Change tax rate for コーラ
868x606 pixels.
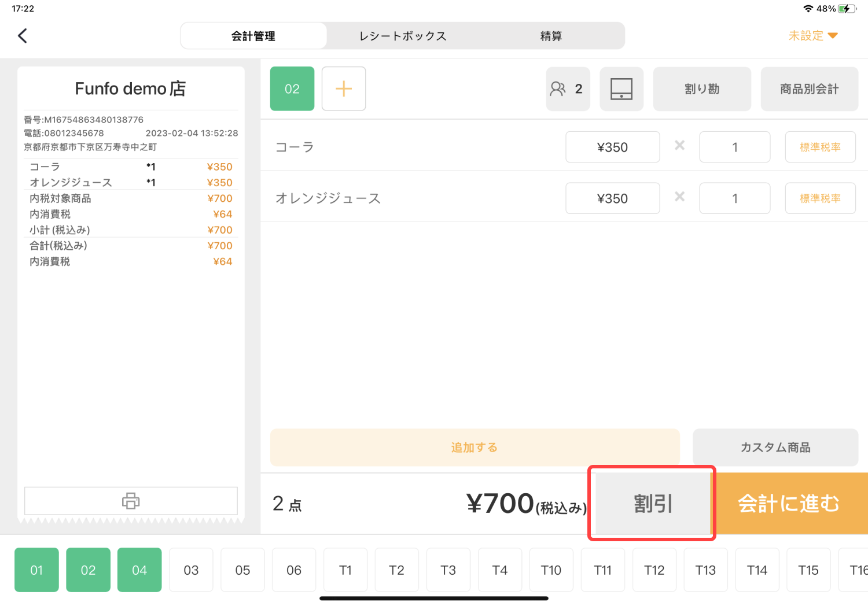coord(820,147)
